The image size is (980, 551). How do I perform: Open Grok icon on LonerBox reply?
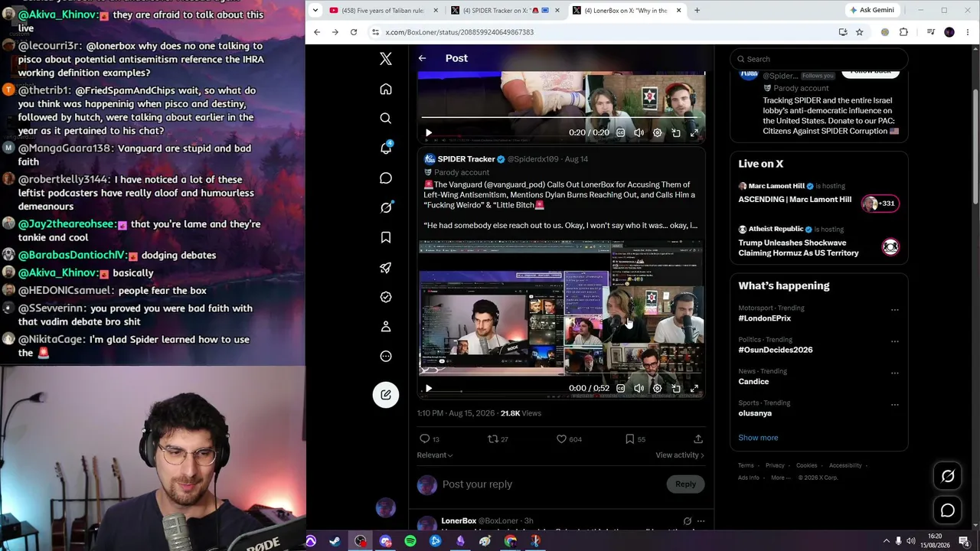[x=687, y=521]
